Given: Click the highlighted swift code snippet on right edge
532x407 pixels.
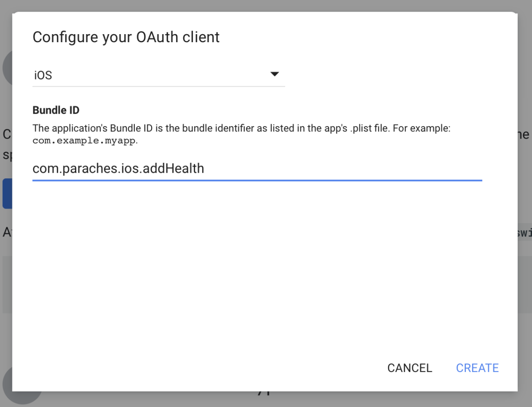Looking at the screenshot, I should pyautogui.click(x=526, y=232).
